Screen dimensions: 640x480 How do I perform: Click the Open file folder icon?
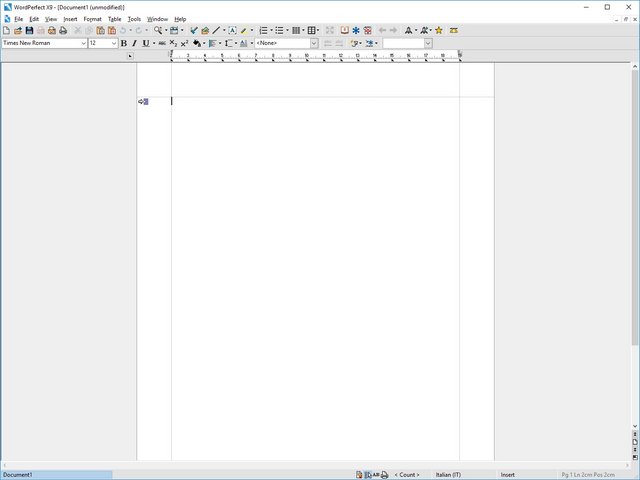(x=18, y=31)
